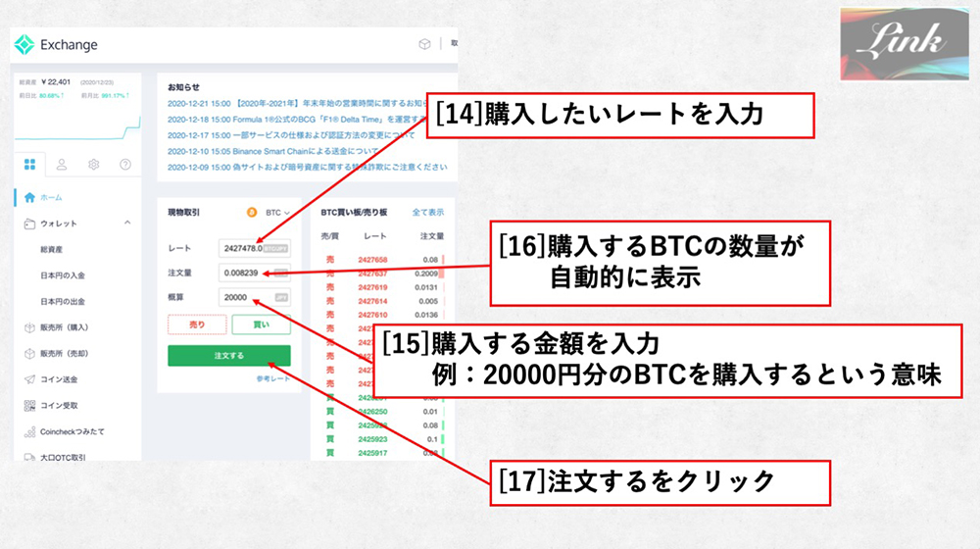Open the 2020-12-18 Formula 1 notice
The height and width of the screenshot is (549, 980).
[296, 120]
